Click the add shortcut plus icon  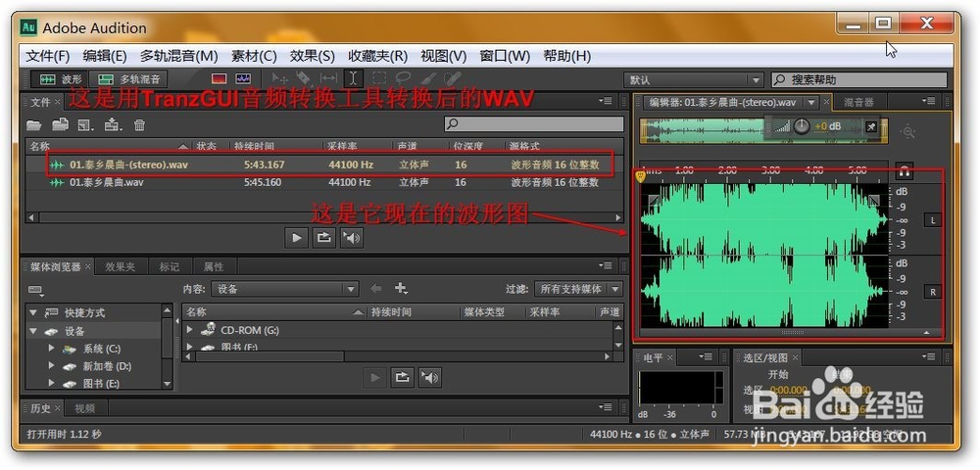pyautogui.click(x=401, y=289)
